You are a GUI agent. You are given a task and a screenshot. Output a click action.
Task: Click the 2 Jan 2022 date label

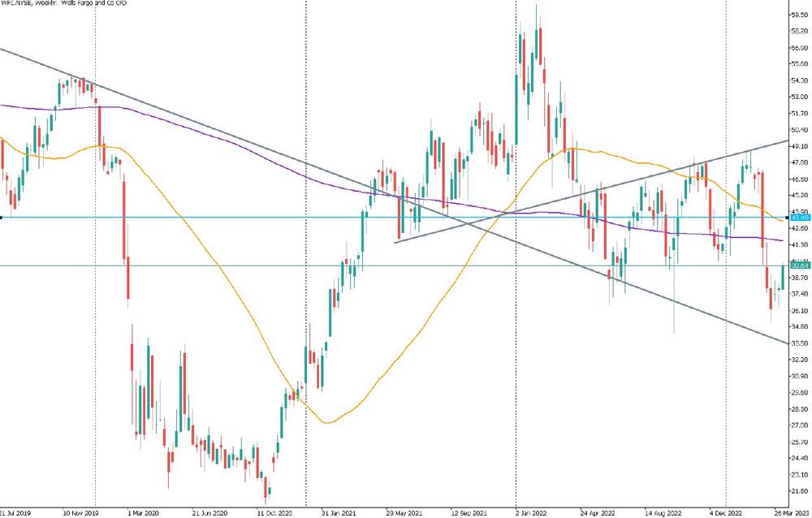pos(533,513)
